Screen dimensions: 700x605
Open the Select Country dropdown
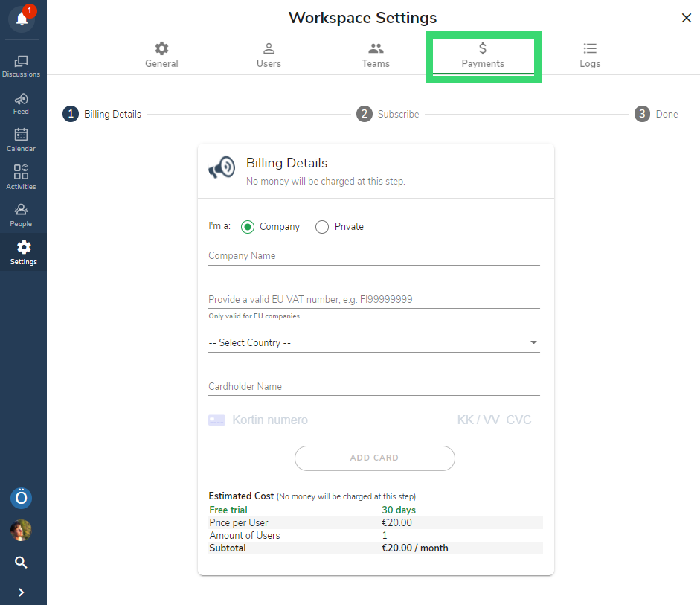point(374,342)
